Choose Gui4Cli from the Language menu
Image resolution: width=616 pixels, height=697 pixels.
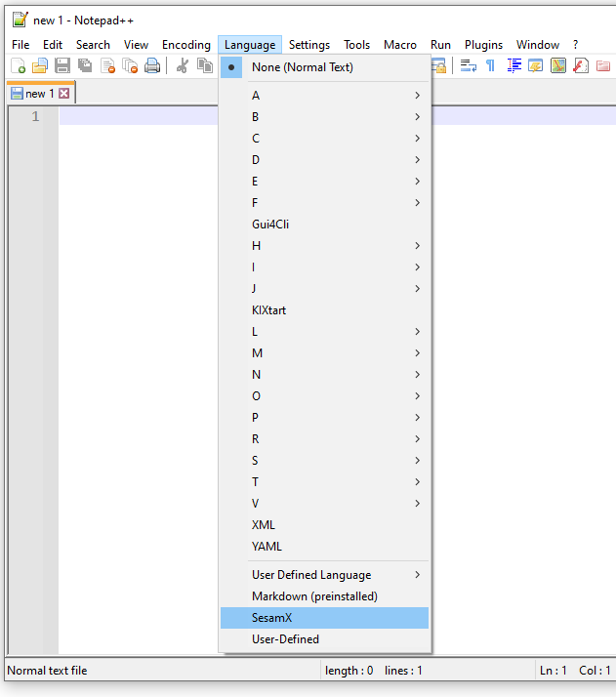tap(324, 225)
